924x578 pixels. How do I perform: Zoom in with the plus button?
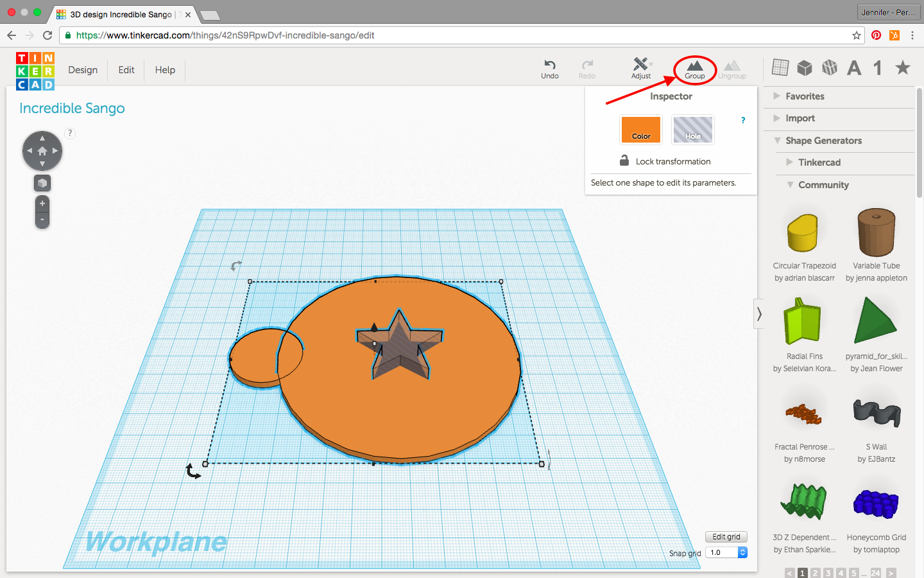42,204
